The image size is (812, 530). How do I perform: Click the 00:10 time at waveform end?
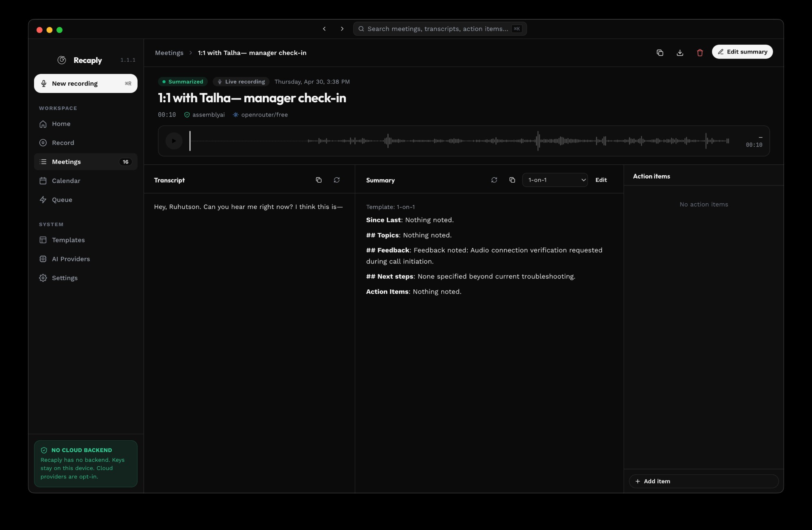(754, 145)
